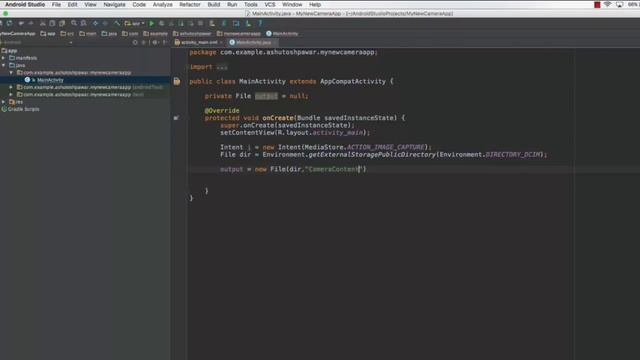
Task: Click the main breadcrumb in navigation bar
Action: pyautogui.click(x=89, y=33)
